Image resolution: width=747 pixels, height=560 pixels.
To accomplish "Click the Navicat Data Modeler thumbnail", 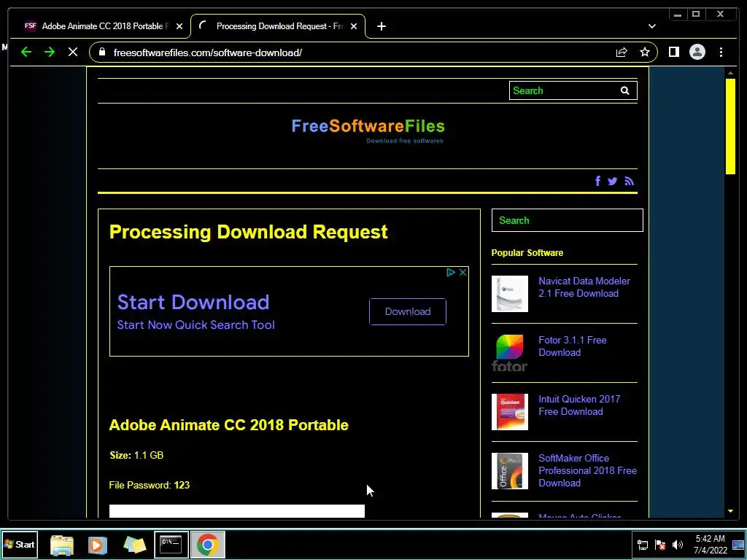I will point(510,294).
